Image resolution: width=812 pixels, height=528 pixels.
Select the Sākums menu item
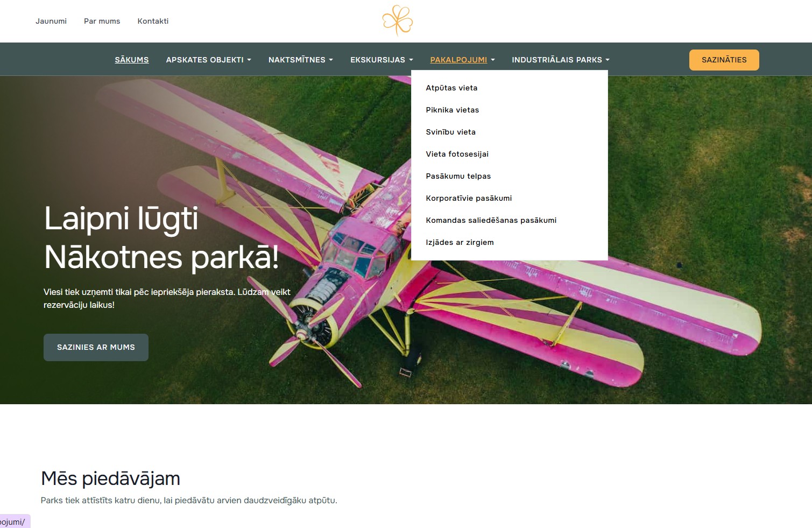click(131, 60)
